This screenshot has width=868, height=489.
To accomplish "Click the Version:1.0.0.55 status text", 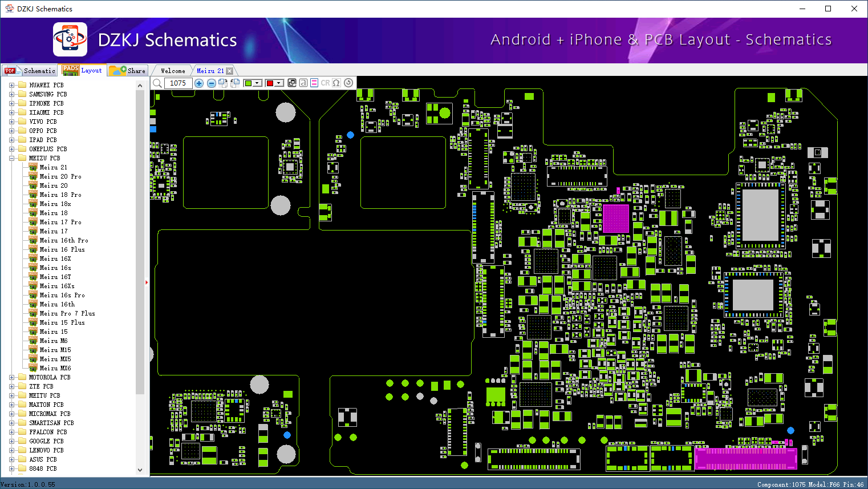I will pos(29,484).
